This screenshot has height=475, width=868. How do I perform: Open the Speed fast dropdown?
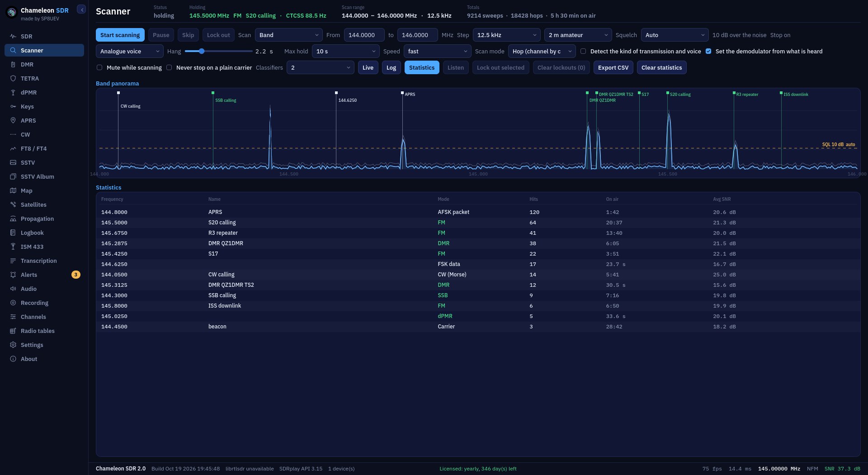[x=438, y=51]
